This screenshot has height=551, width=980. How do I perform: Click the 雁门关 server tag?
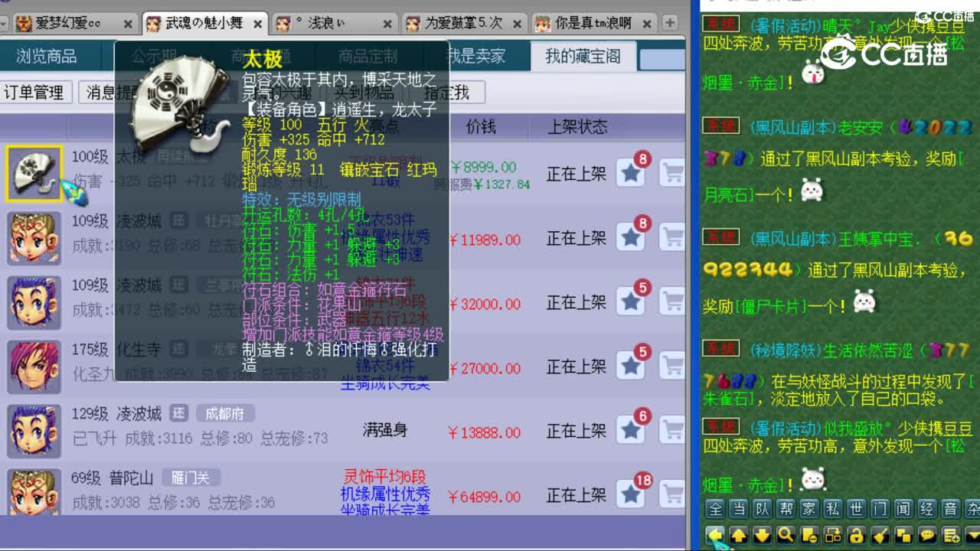190,478
